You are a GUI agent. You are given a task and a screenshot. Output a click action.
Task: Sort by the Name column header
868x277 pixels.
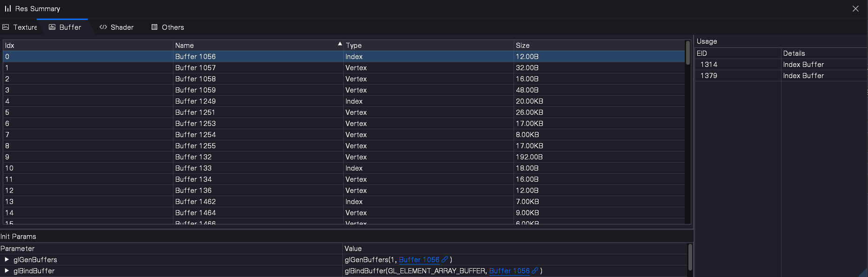point(258,46)
